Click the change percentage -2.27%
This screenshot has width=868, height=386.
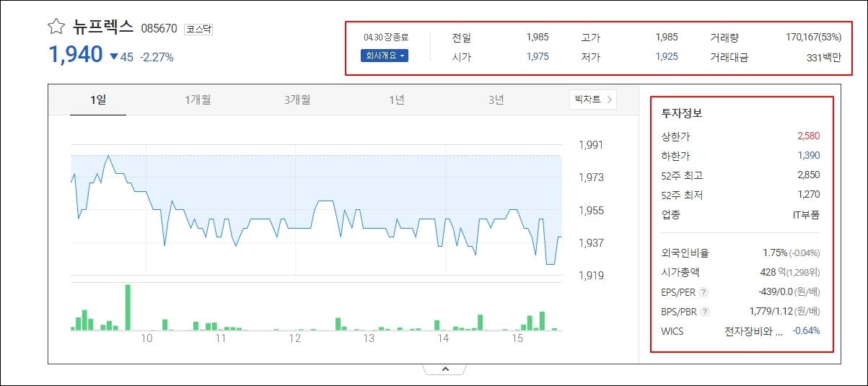coord(157,57)
